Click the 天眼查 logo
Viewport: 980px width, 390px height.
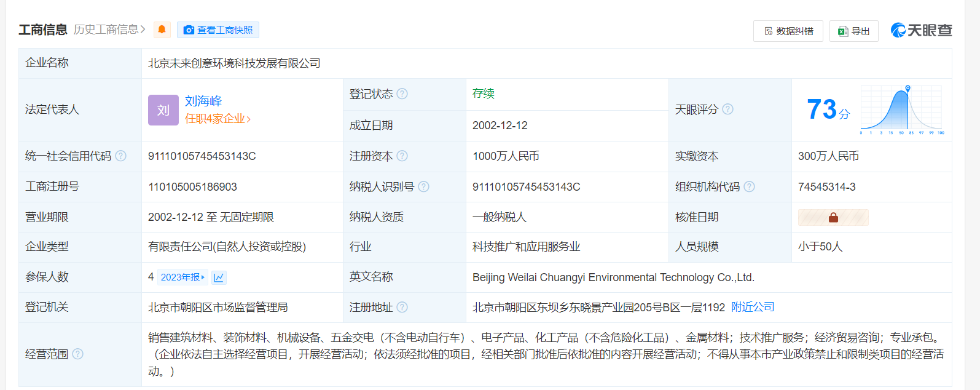click(x=921, y=30)
